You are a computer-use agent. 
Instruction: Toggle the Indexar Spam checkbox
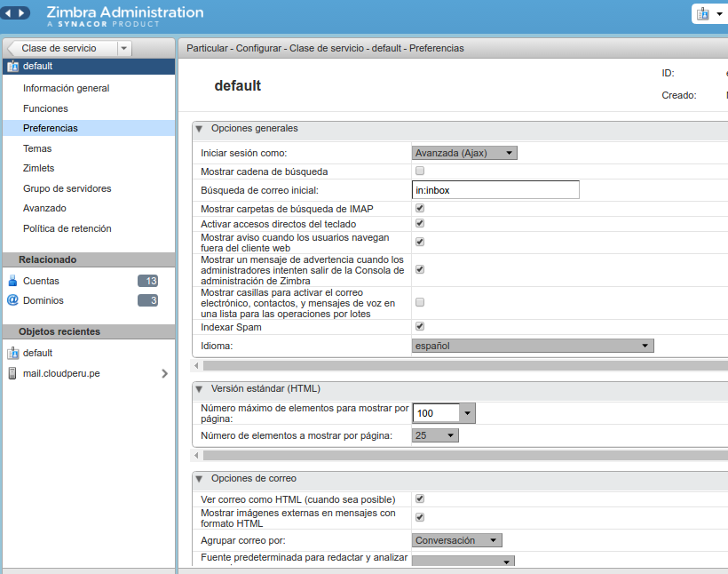point(420,326)
